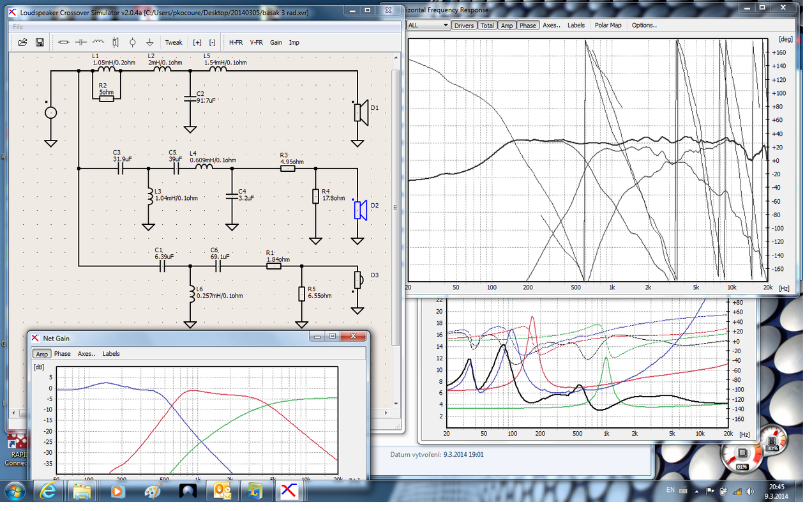The width and height of the screenshot is (812, 511).
Task: Open Labels in the Net Gain window
Action: pos(111,354)
